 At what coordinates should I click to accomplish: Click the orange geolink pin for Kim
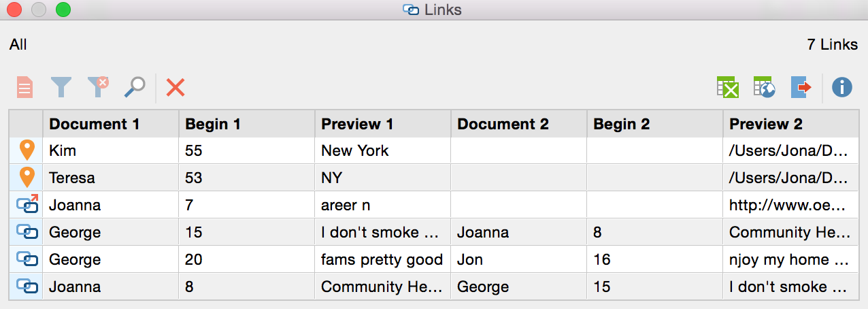tap(27, 150)
